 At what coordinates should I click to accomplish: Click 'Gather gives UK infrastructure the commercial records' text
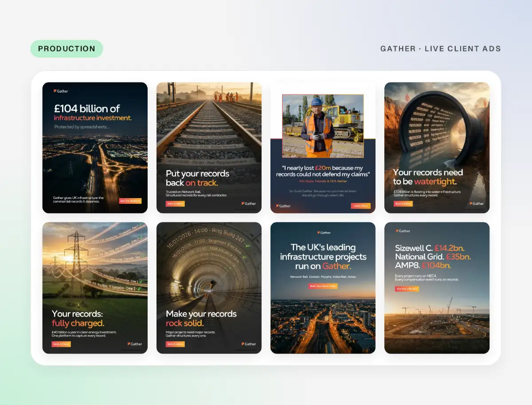[79, 200]
